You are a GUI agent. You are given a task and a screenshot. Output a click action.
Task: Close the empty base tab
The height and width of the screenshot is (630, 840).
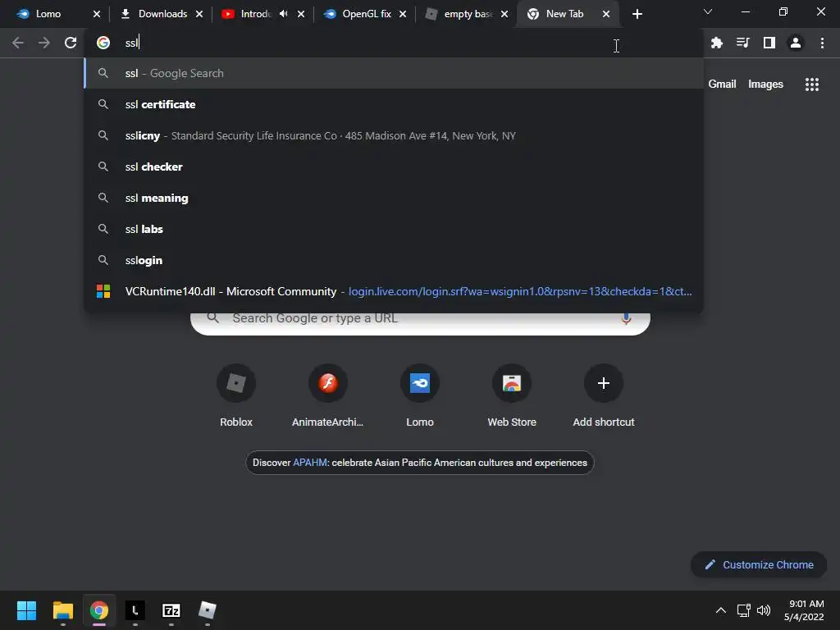504,14
